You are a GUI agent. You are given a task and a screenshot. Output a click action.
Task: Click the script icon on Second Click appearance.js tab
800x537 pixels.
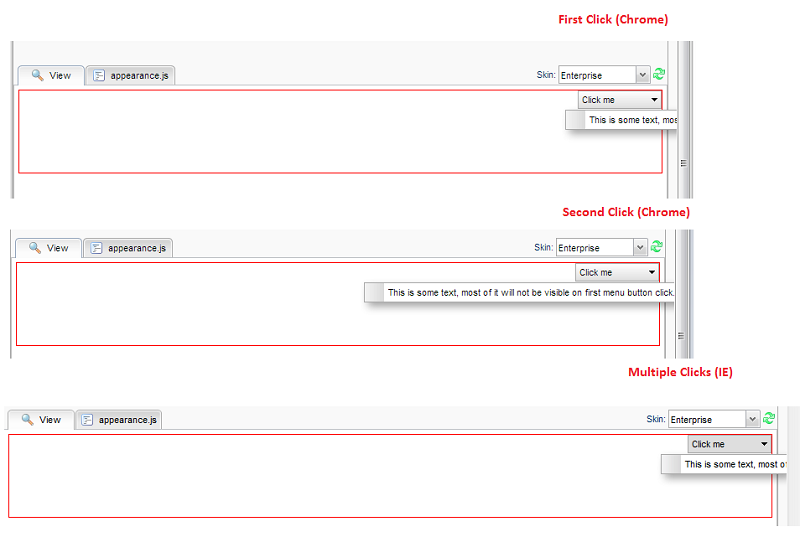(97, 248)
